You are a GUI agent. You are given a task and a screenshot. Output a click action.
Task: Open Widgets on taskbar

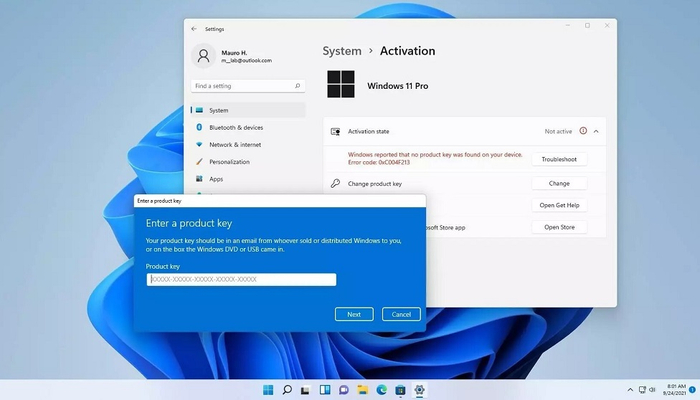325,390
